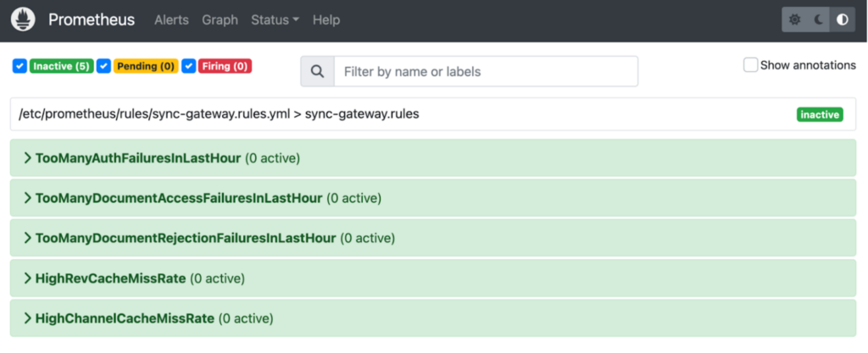Click "(0 active)" next to TooManyAuthFailuresInLastHour
The height and width of the screenshot is (353, 868).
click(x=272, y=158)
